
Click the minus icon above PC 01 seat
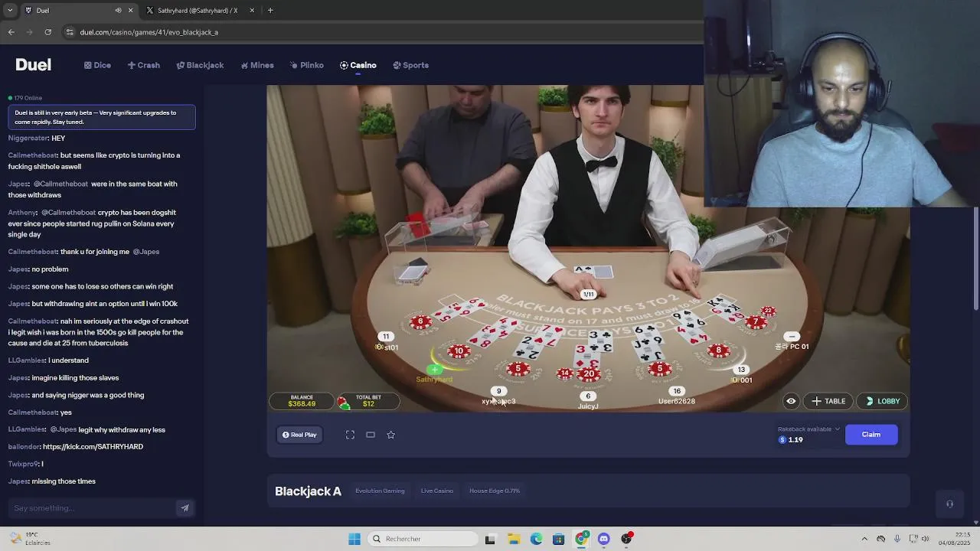tap(792, 337)
